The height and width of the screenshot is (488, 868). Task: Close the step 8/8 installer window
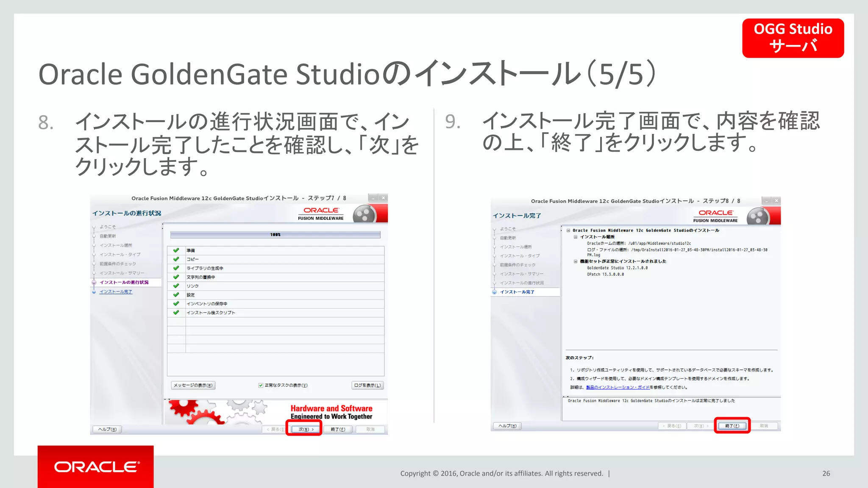(x=776, y=201)
